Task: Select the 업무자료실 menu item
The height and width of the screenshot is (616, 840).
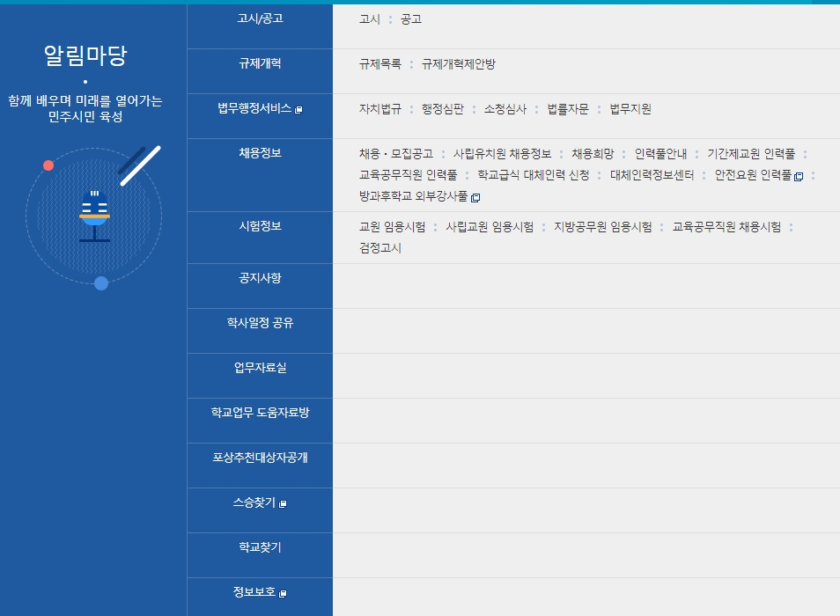Action: pos(260,375)
